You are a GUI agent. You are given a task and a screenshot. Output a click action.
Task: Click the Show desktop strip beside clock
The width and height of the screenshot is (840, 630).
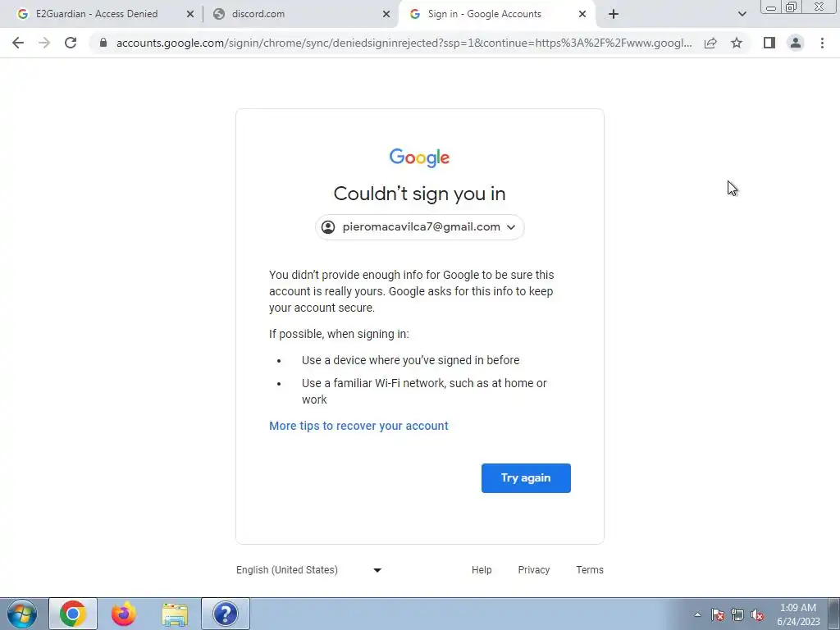pos(834,614)
